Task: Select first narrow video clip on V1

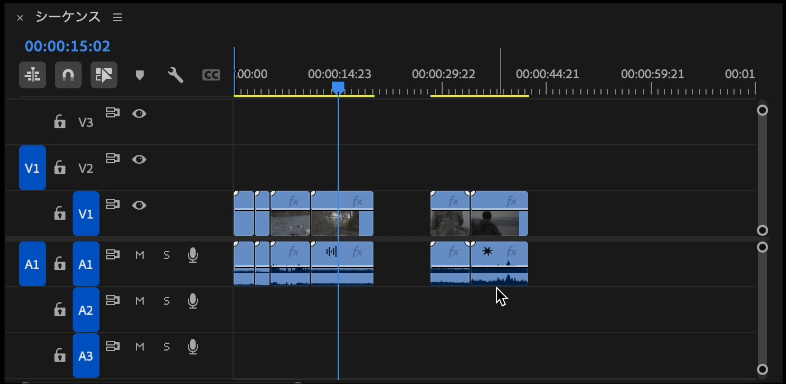Action: [244, 214]
